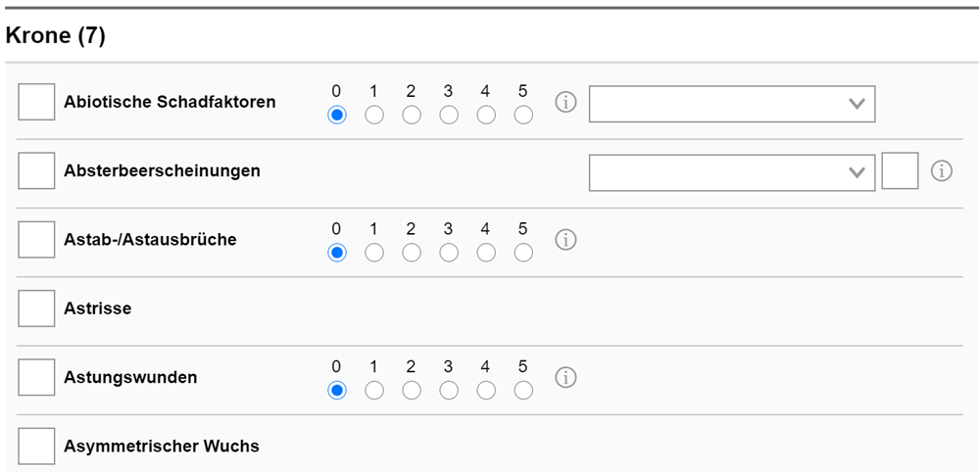This screenshot has width=980, height=472.
Task: Pick rating 4 for Astungswunden
Action: 486,390
